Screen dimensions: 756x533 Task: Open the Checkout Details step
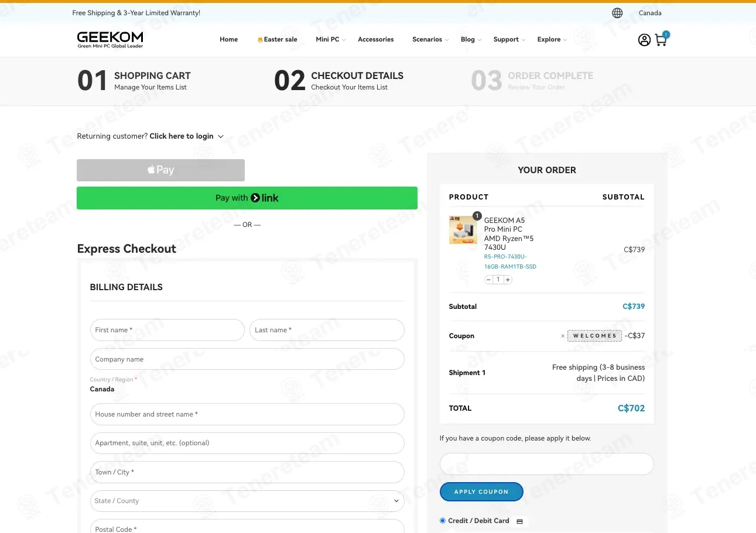(x=339, y=81)
